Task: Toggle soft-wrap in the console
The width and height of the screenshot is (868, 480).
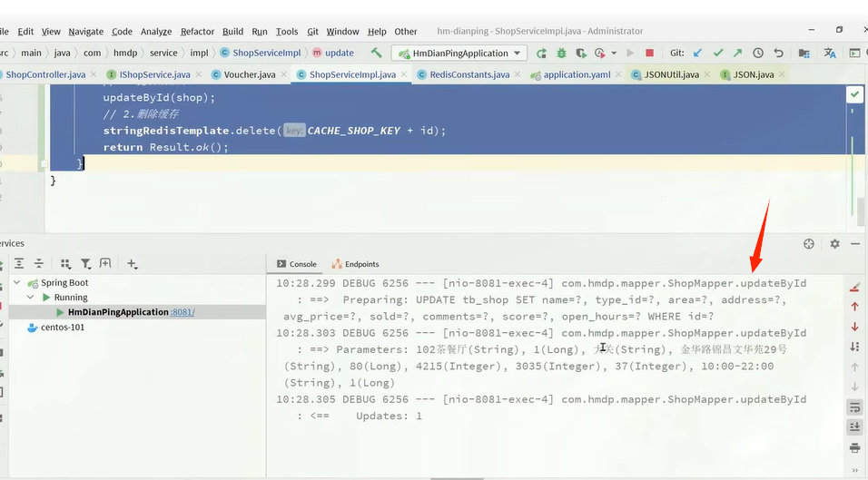Action: [x=854, y=407]
